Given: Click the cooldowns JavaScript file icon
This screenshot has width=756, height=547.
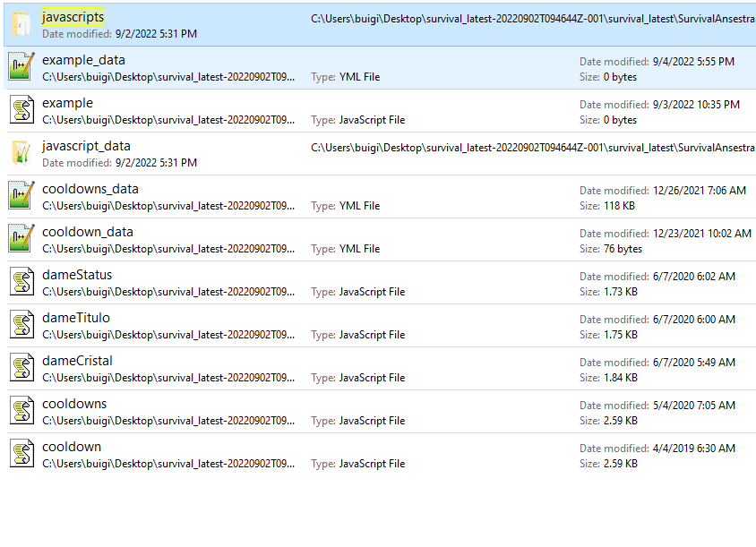Looking at the screenshot, I should (21, 411).
